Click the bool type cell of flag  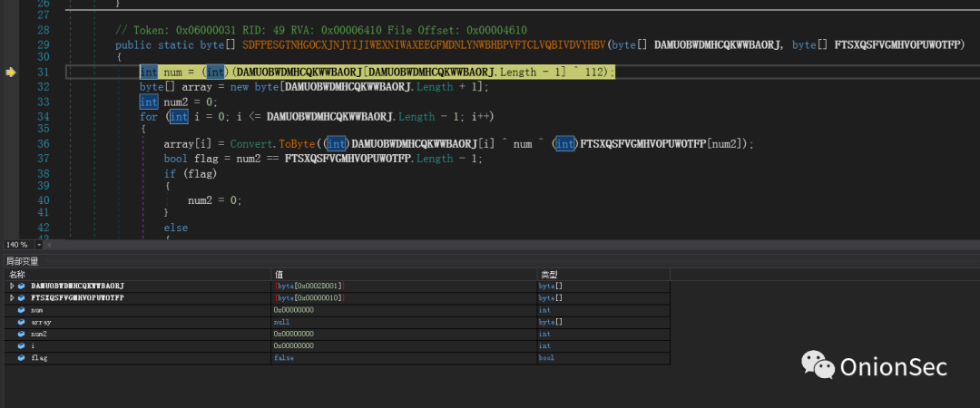[546, 358]
